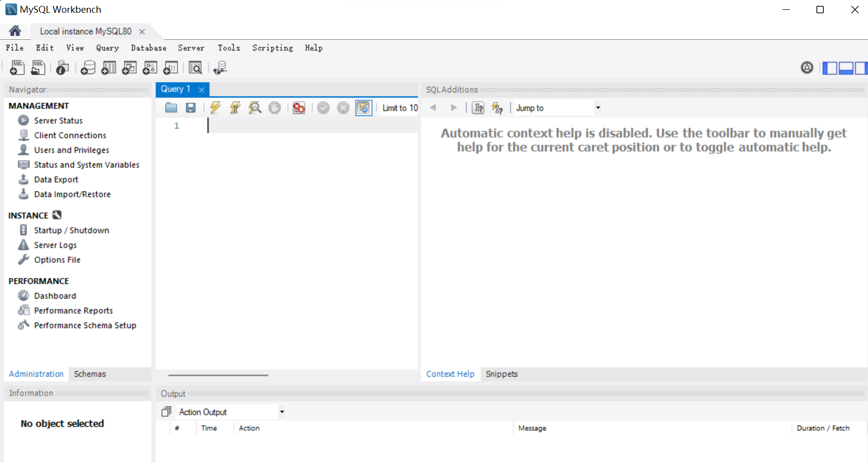Select the Context Help tab
Screen dimensions: 868x463
click(x=450, y=374)
